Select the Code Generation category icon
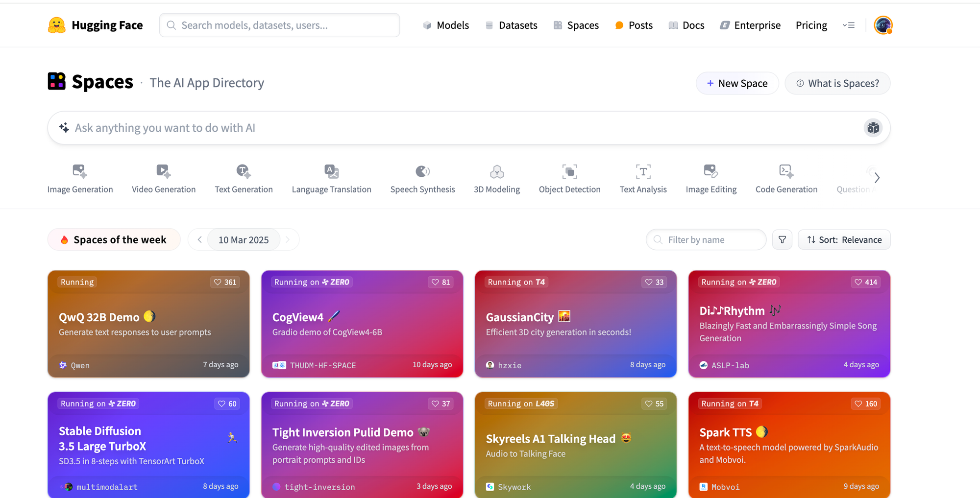 coord(786,171)
